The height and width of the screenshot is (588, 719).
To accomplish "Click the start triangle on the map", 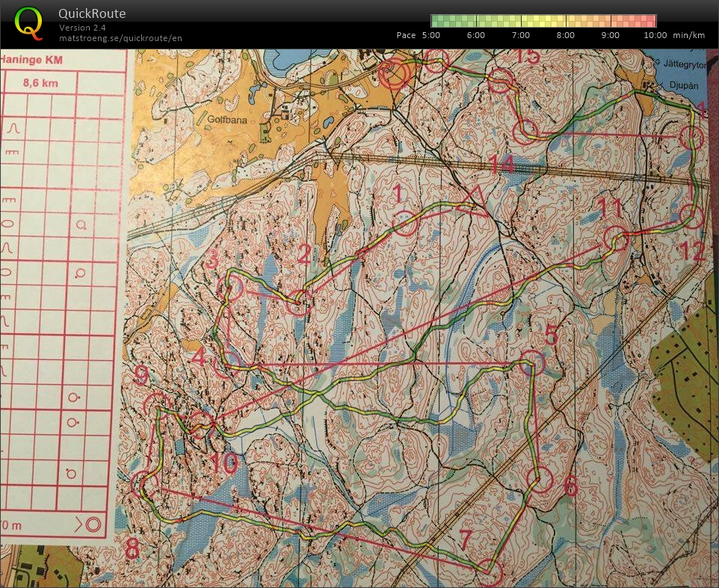I will tap(473, 202).
